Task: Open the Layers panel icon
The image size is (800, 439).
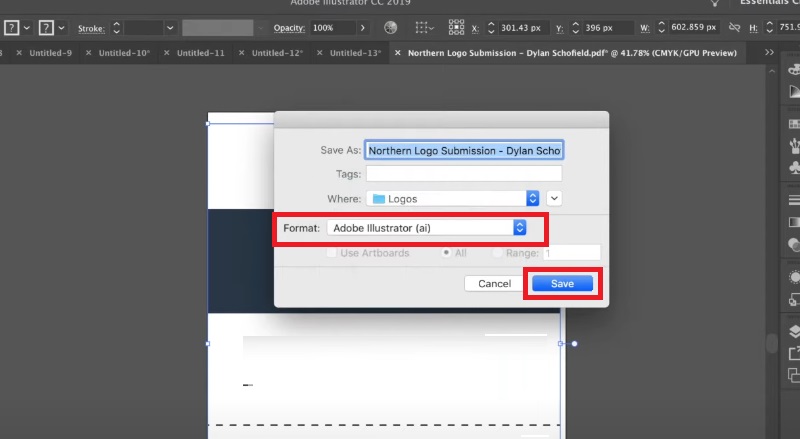Action: point(794,332)
